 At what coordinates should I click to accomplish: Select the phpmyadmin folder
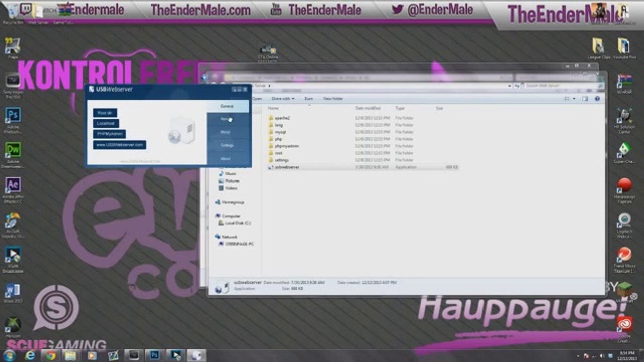[283, 146]
